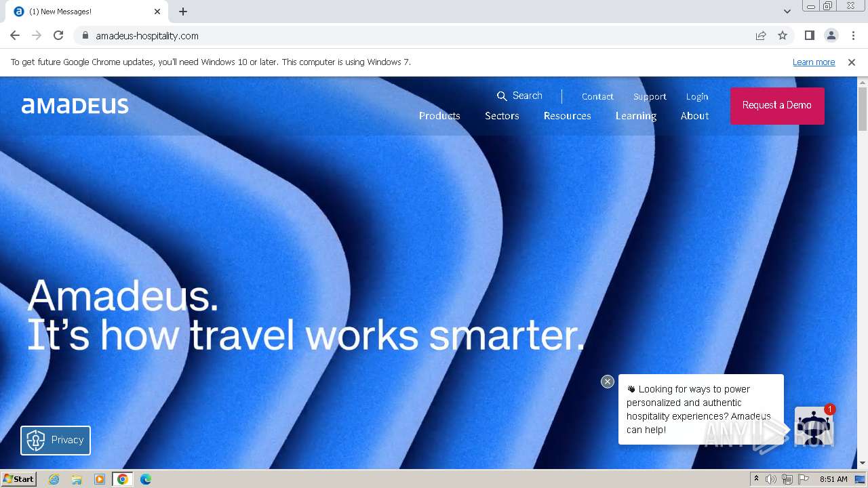Image resolution: width=868 pixels, height=488 pixels.
Task: Open the chatbot robot icon
Action: [813, 426]
